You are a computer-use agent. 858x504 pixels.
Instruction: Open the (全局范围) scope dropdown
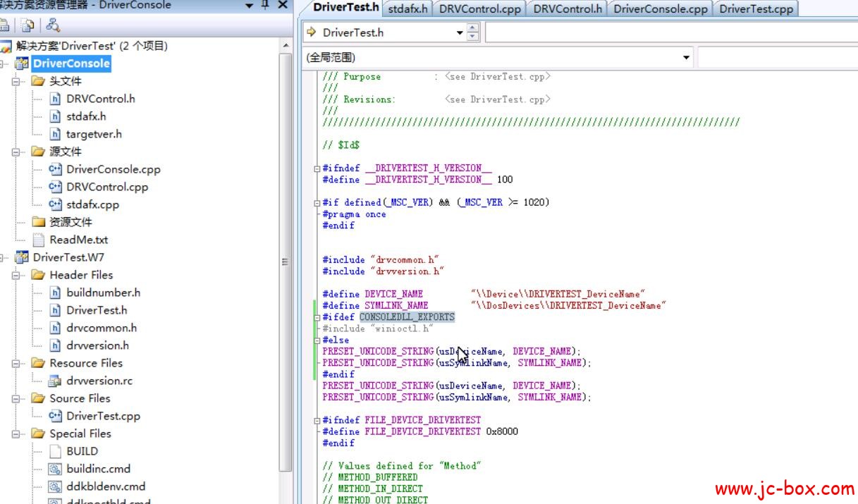(x=687, y=58)
